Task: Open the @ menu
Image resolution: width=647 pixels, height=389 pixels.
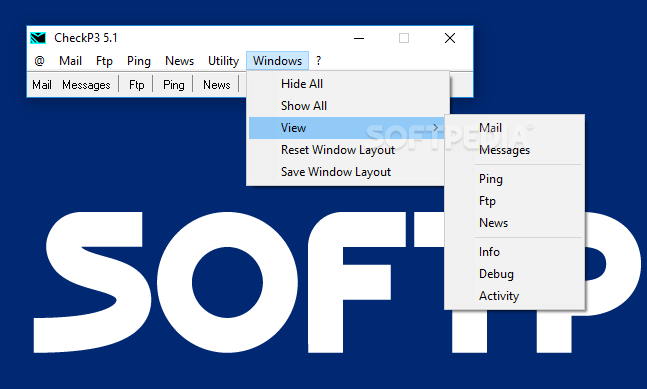Action: (x=40, y=61)
